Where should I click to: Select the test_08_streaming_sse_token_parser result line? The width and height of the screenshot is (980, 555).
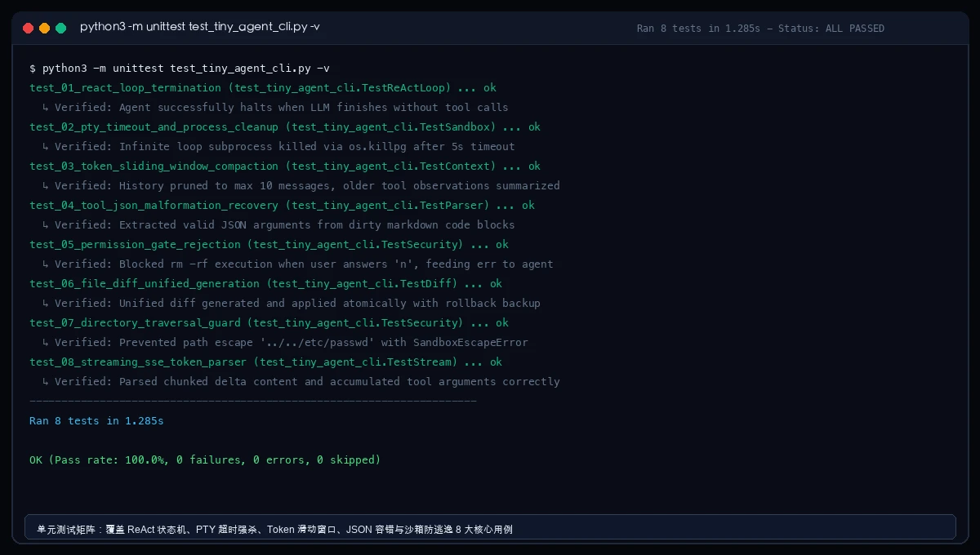tap(265, 362)
